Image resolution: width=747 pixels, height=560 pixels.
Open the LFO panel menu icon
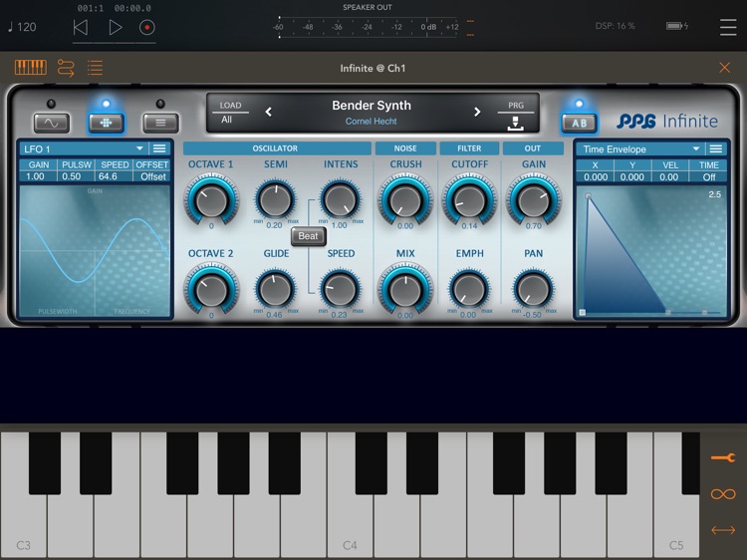coord(159,148)
